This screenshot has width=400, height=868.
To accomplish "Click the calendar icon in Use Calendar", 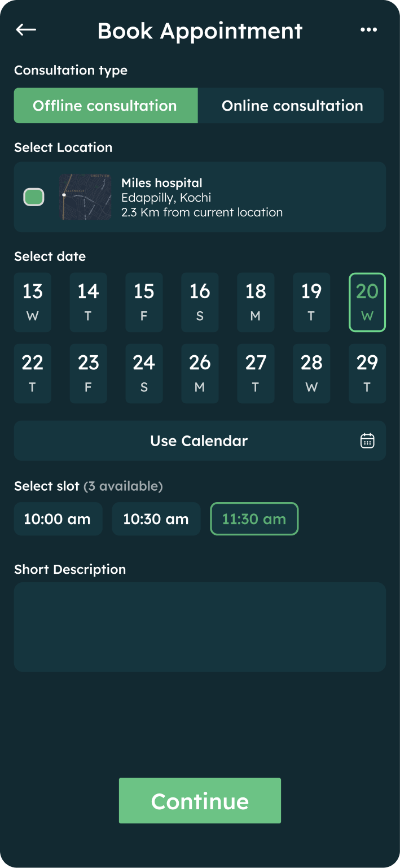I will tap(367, 440).
